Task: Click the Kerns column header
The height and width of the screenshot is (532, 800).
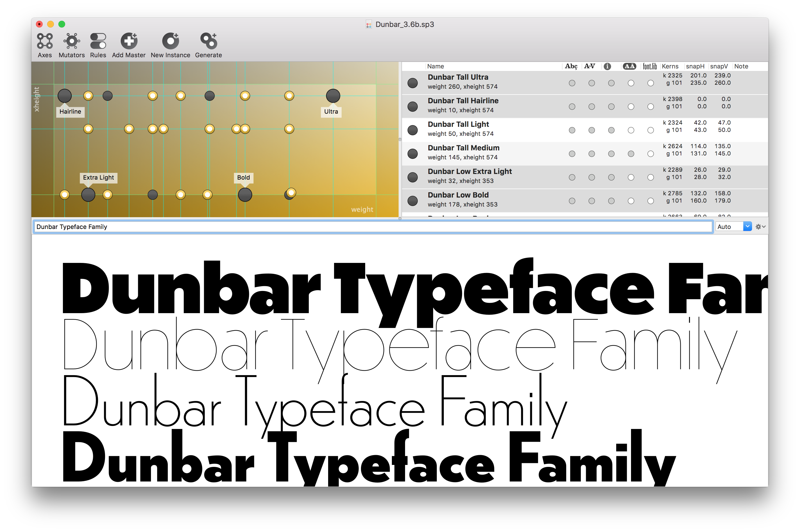Action: click(x=670, y=66)
